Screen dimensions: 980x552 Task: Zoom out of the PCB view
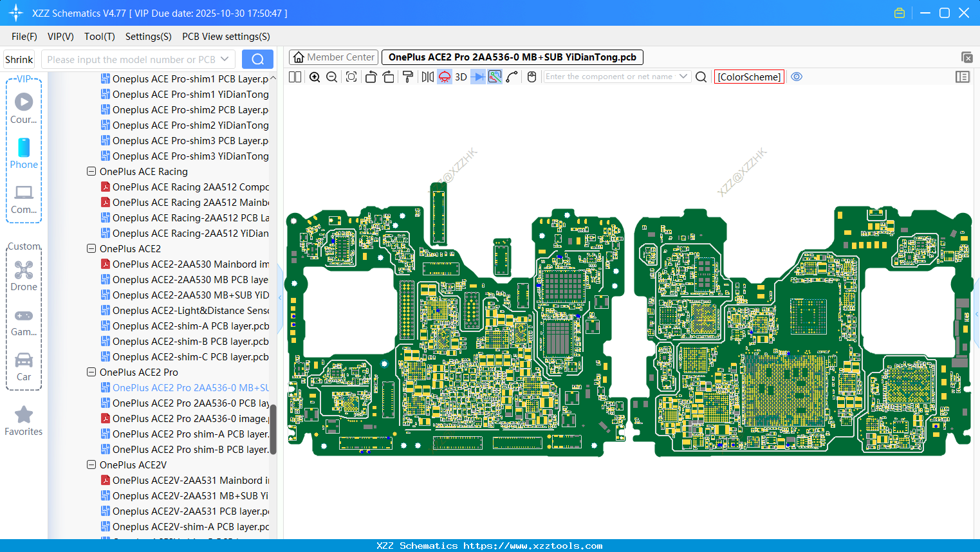(x=332, y=77)
